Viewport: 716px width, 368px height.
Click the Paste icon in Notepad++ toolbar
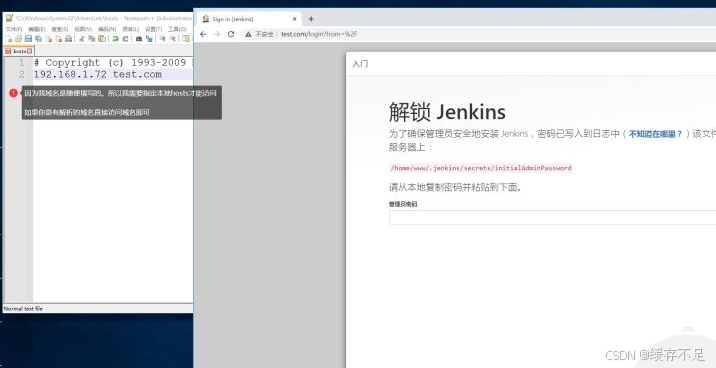(102, 39)
